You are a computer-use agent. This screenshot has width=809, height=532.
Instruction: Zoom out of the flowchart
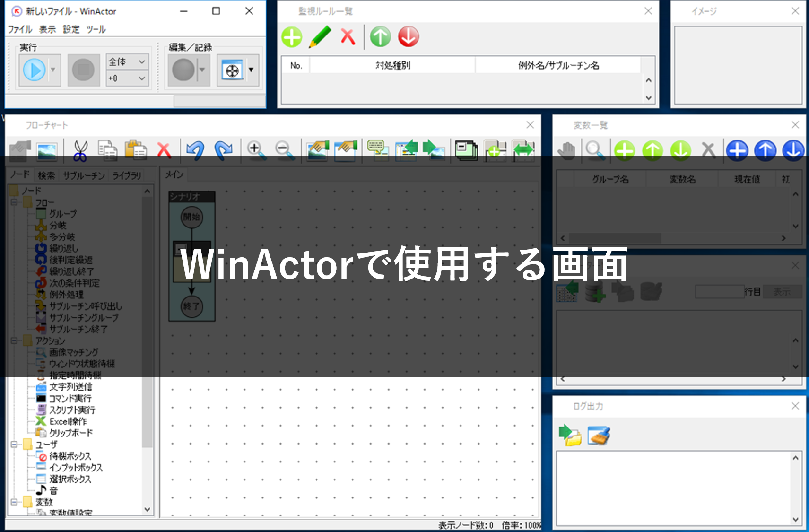[x=284, y=150]
